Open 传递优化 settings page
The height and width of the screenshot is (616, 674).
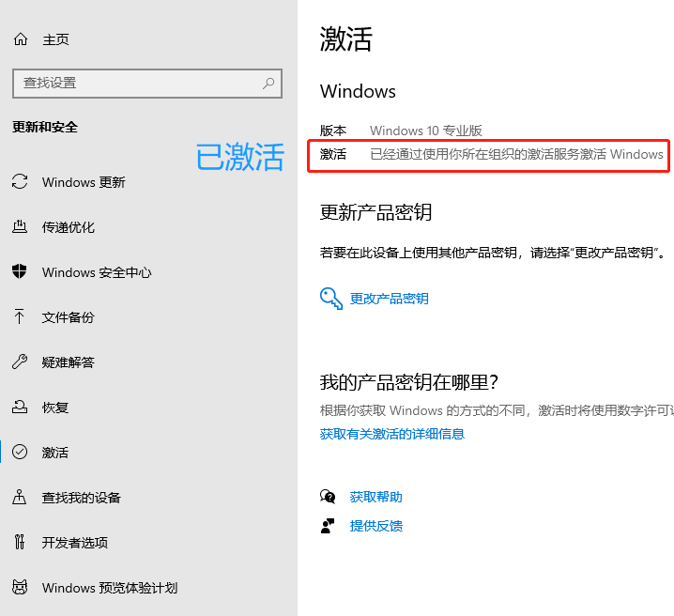69,227
